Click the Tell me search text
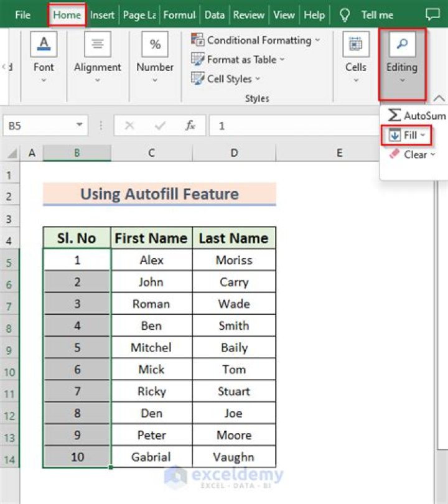This screenshot has height=504, width=448. coord(377,15)
